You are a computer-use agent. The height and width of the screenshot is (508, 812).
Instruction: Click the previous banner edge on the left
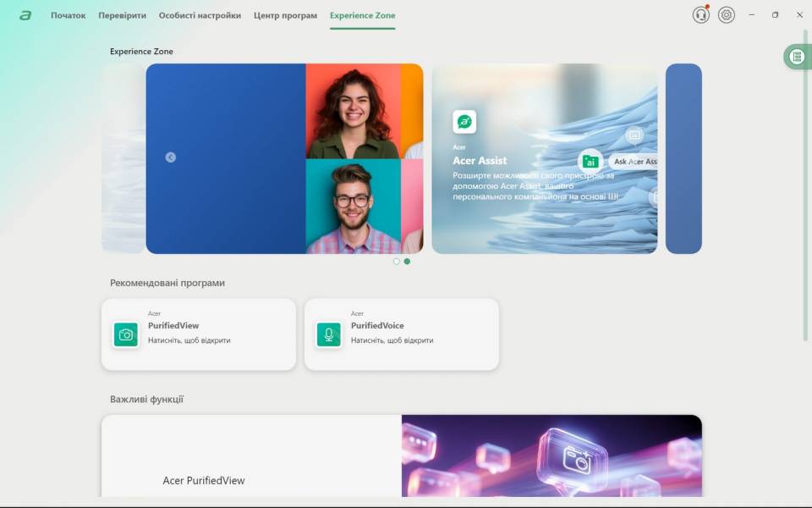click(123, 158)
